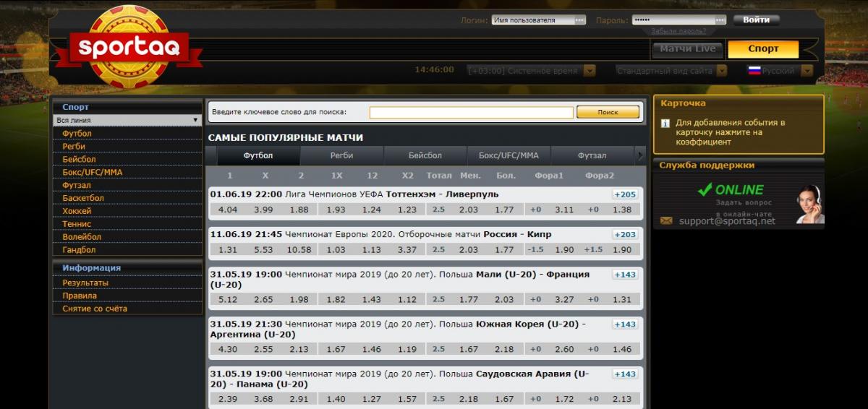The width and height of the screenshot is (868, 409).
Task: Click the support envelope mail icon
Action: [x=666, y=221]
